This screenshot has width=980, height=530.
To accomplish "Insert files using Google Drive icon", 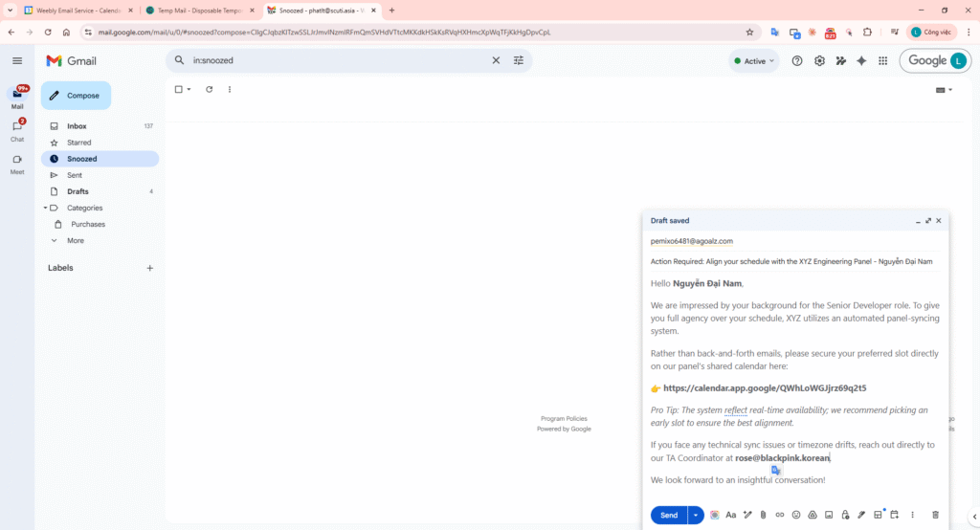I will (x=813, y=515).
